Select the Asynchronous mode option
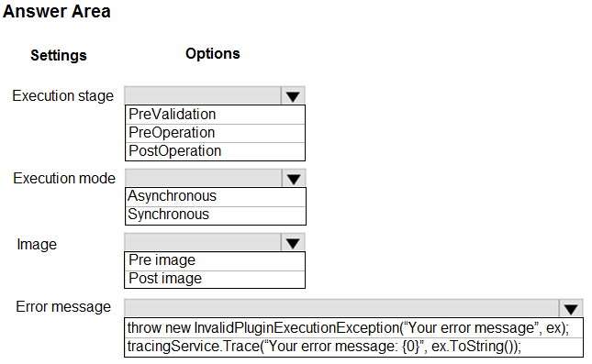 (215, 197)
